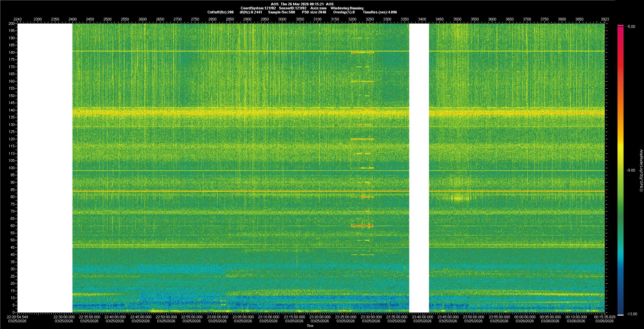Click the TimeRes.(sec):4.096 header text
Screen dimensions: 644x329
pos(380,12)
